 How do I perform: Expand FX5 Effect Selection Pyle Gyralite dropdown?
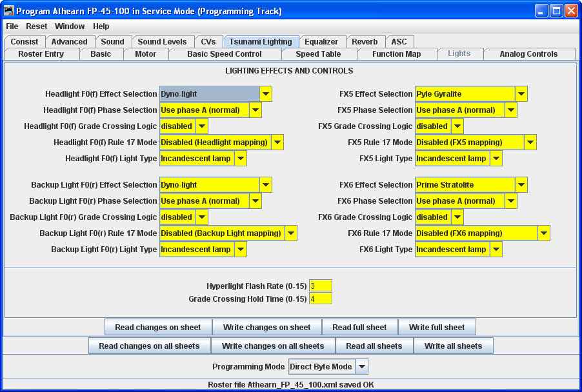coord(471,94)
